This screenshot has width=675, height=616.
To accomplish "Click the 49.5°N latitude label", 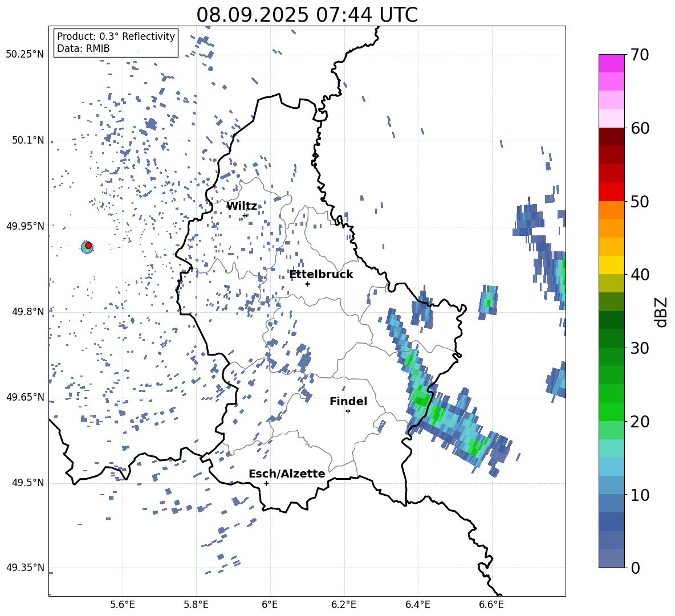I will [x=28, y=483].
